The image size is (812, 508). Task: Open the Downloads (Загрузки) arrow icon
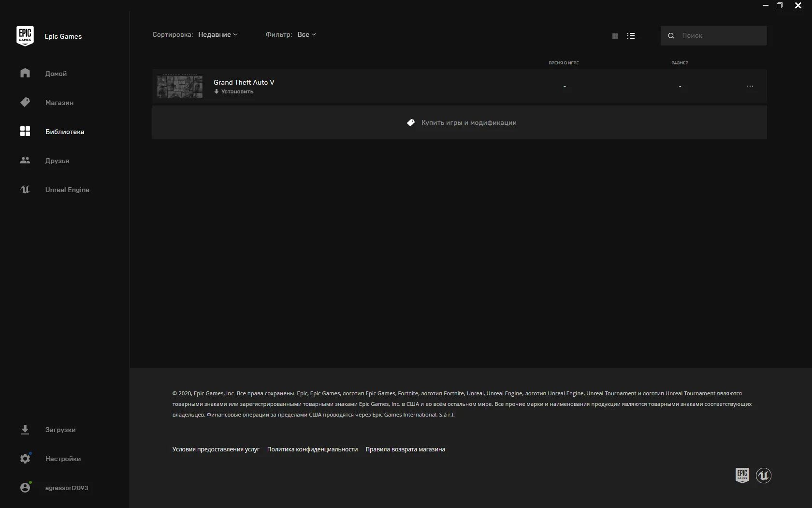[25, 430]
